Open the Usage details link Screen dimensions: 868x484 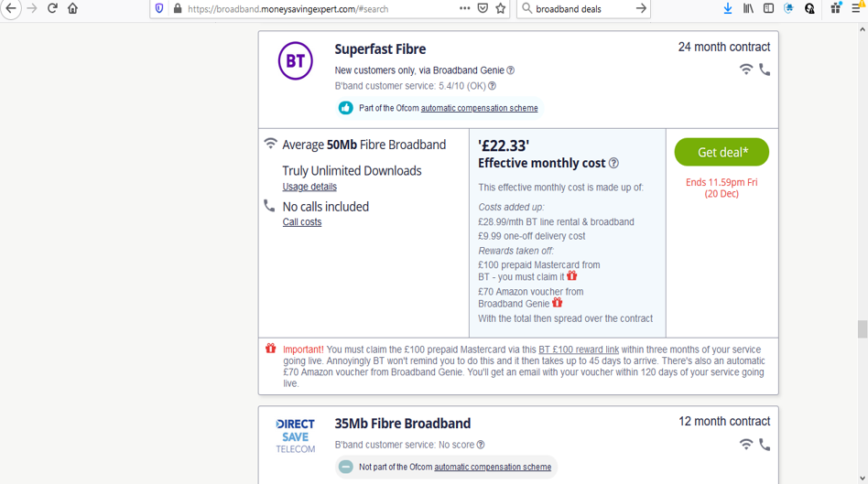[x=309, y=187]
